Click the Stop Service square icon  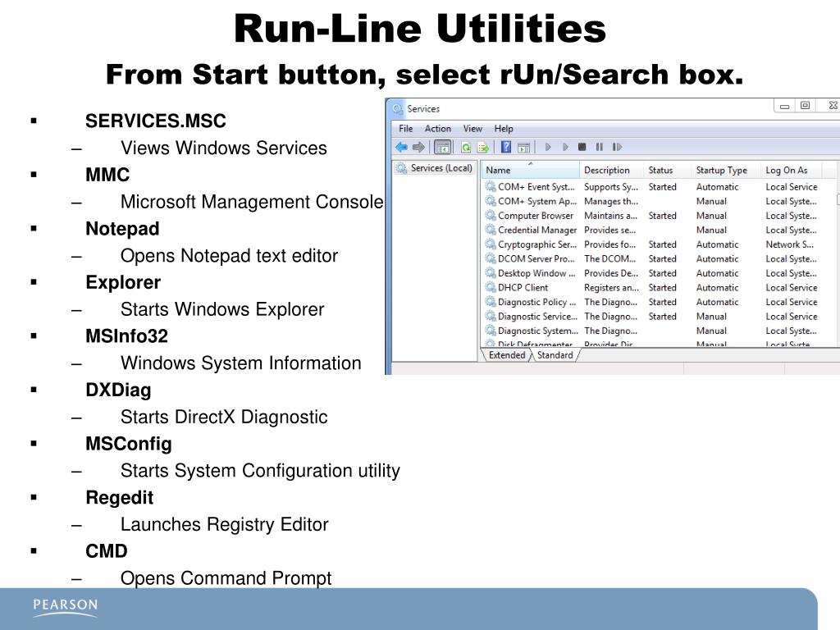tap(582, 147)
